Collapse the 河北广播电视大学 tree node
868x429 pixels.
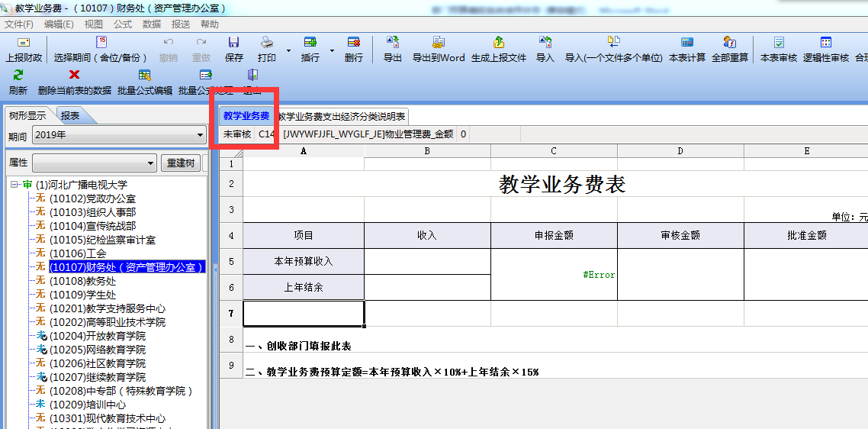coord(14,185)
